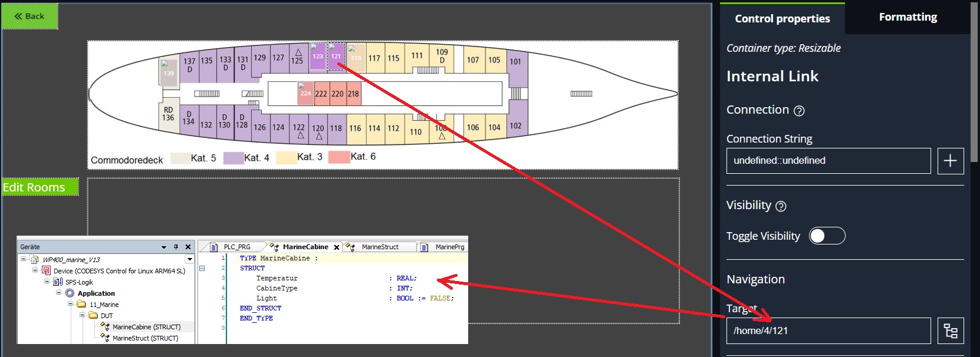980x357 pixels.
Task: Turn on the Toggle Visibility switch
Action: (827, 236)
